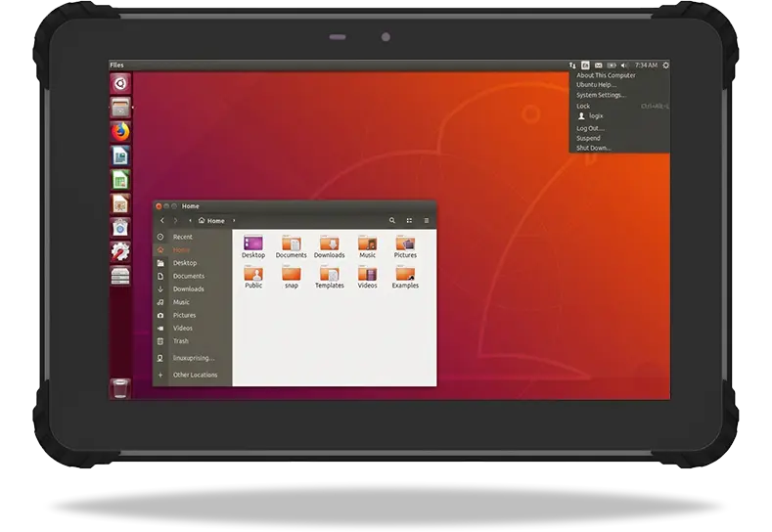Select System Settings from the menu

coord(601,95)
